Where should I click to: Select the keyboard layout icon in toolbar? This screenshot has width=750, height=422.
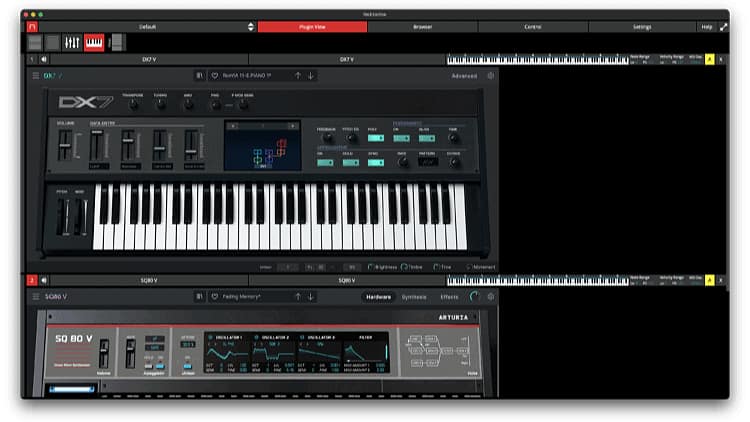click(x=94, y=42)
